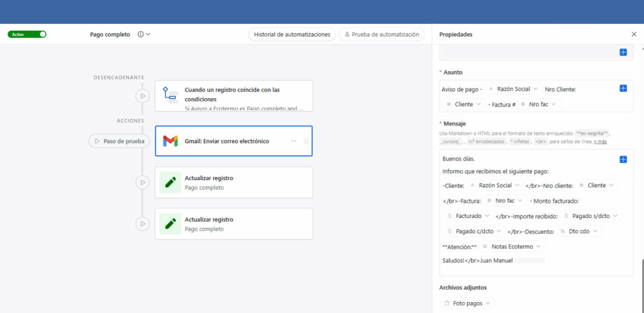Close the Propiedades panel
644x313 pixels.
click(x=633, y=35)
